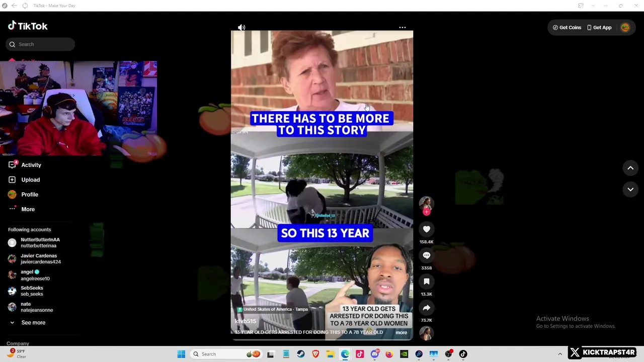Reload the page with the refresh icon
Image resolution: width=644 pixels, height=362 pixels.
pos(25,6)
